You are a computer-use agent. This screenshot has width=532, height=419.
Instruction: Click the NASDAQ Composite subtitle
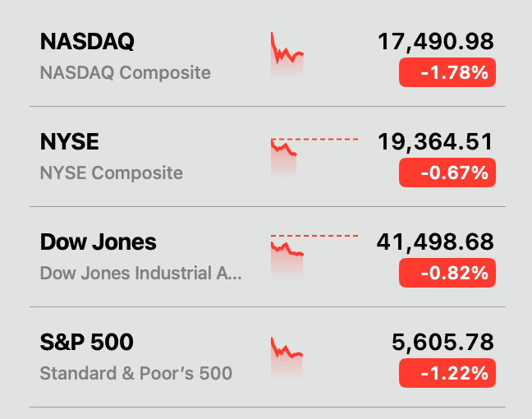(x=125, y=72)
